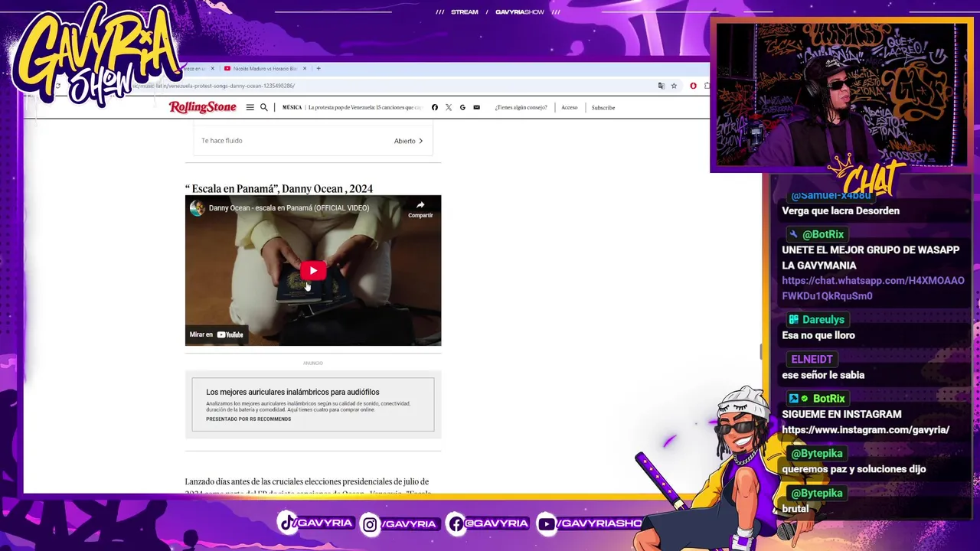Click the message Verga que lacra Desorden
The image size is (980, 551).
[841, 211]
